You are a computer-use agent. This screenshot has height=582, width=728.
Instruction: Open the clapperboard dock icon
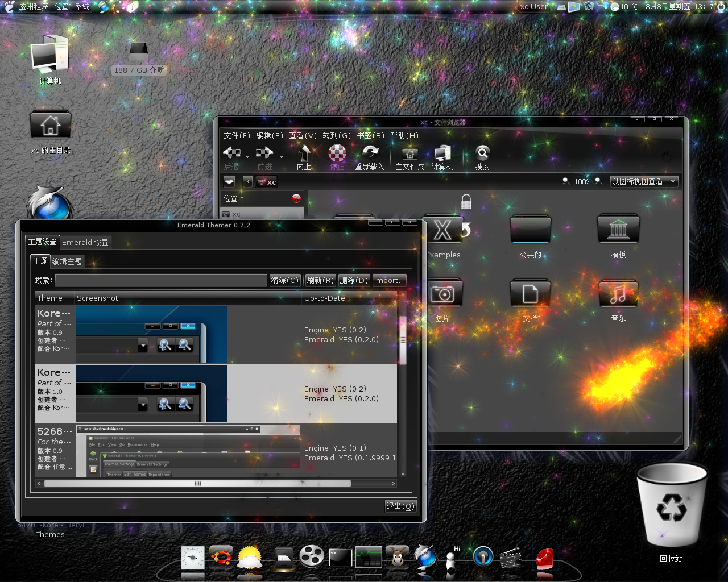coord(511,558)
